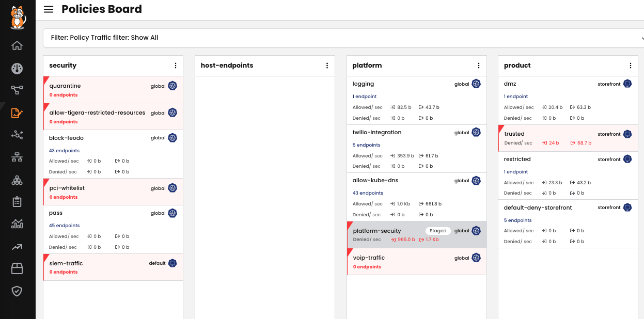Viewport: 644px width, 319px height.
Task: Click the Kubernetes icon on quarantine policy
Action: 172,86
